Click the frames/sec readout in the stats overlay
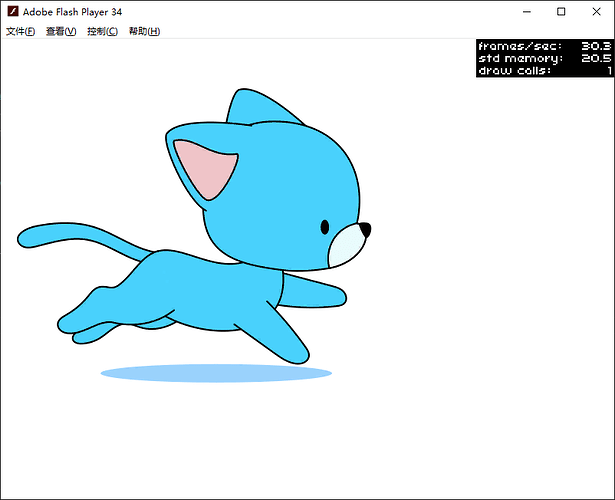Screen dimensions: 615x500 pos(545,46)
